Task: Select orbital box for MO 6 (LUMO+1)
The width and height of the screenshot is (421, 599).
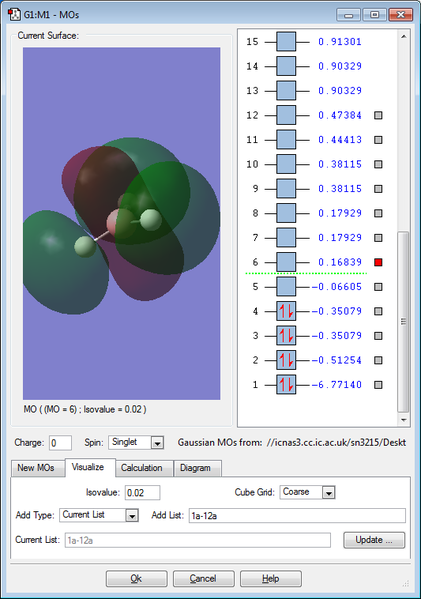Action: tap(286, 262)
